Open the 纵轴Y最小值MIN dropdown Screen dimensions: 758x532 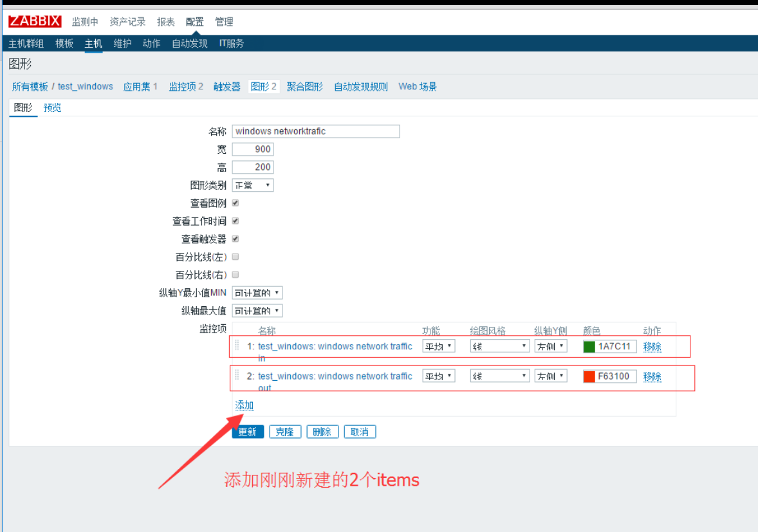[x=257, y=293]
